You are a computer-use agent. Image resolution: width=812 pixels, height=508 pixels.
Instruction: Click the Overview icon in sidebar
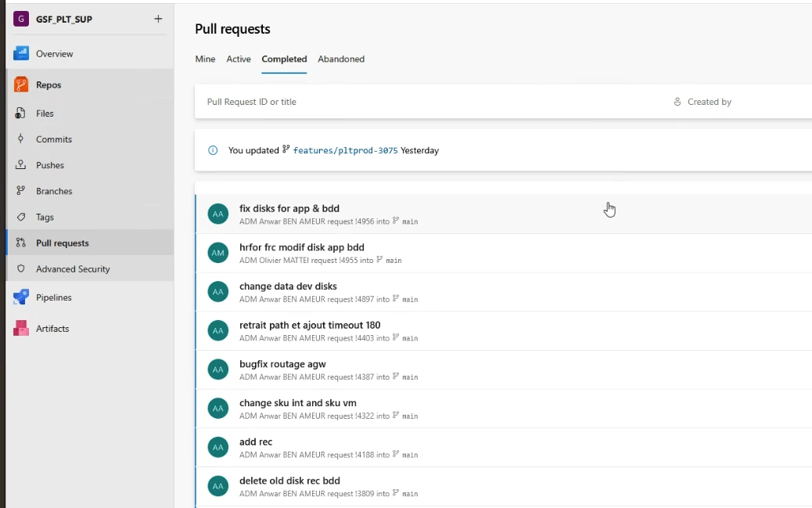point(21,54)
